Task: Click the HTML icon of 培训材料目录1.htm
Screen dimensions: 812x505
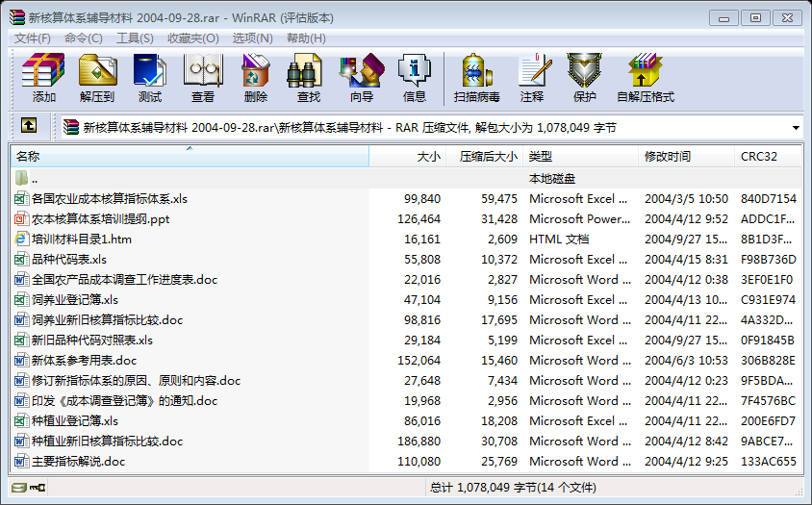Action: click(x=21, y=239)
